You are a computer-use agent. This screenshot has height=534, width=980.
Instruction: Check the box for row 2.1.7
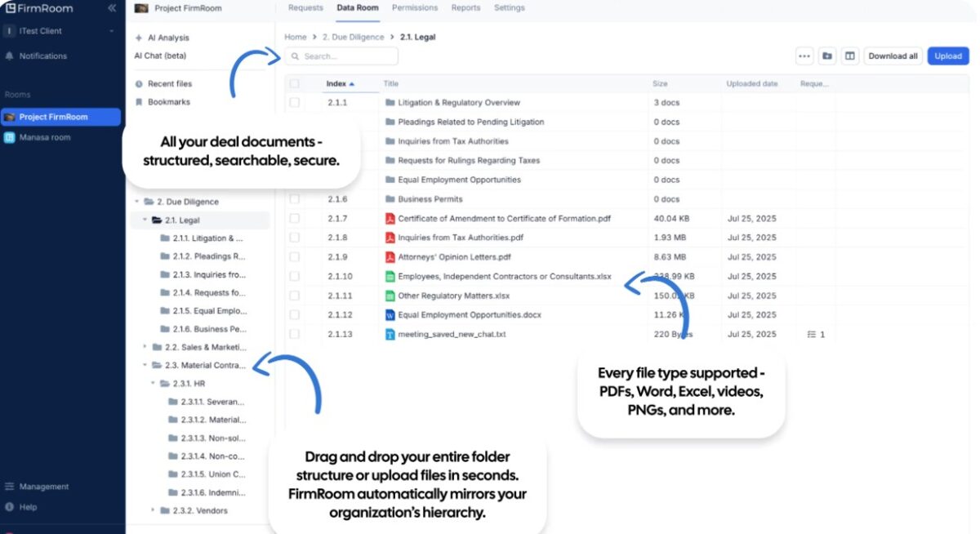(294, 219)
